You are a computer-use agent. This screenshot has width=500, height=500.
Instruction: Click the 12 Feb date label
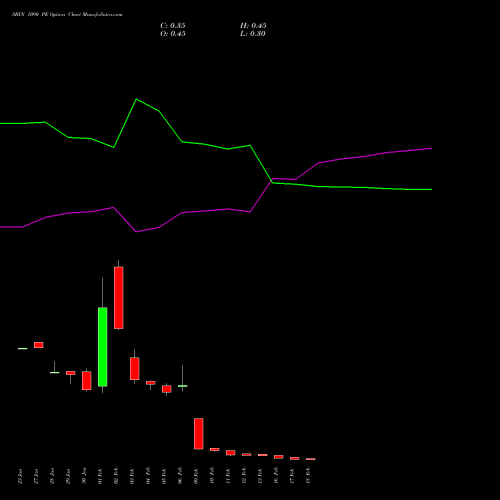[x=244, y=476]
